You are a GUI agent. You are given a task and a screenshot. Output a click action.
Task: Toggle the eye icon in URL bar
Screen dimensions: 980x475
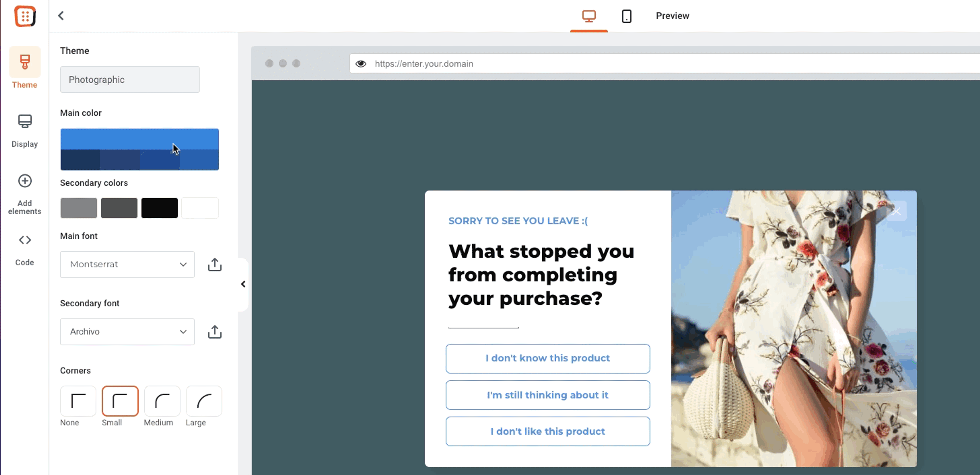[x=361, y=64]
